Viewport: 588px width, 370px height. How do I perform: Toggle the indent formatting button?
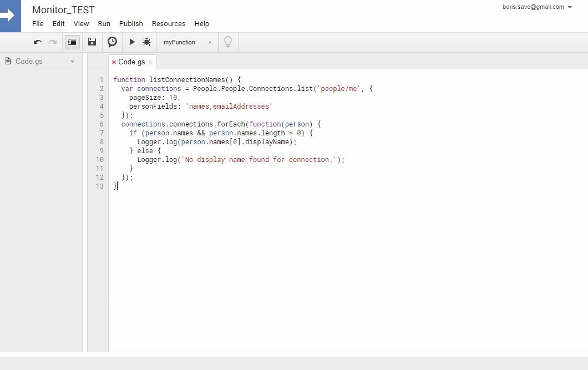click(72, 42)
